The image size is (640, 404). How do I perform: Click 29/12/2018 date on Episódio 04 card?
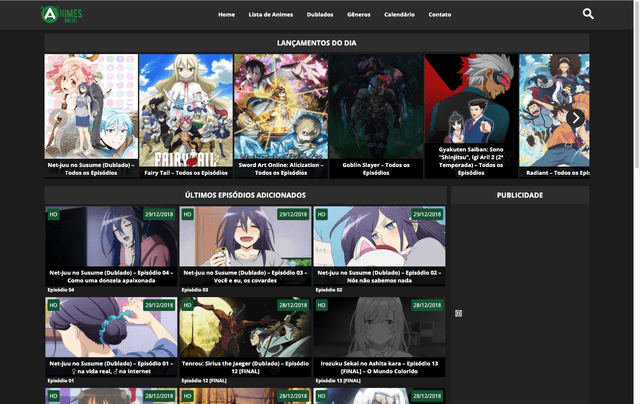coord(159,214)
